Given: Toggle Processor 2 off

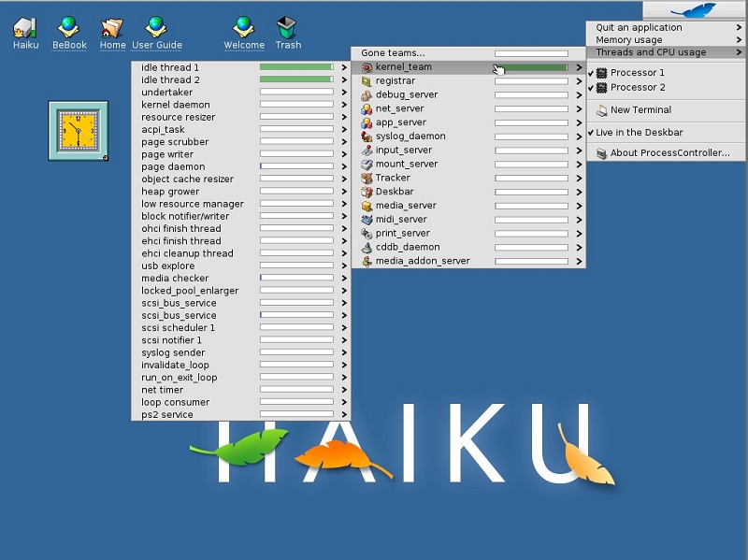Looking at the screenshot, I should (592, 88).
